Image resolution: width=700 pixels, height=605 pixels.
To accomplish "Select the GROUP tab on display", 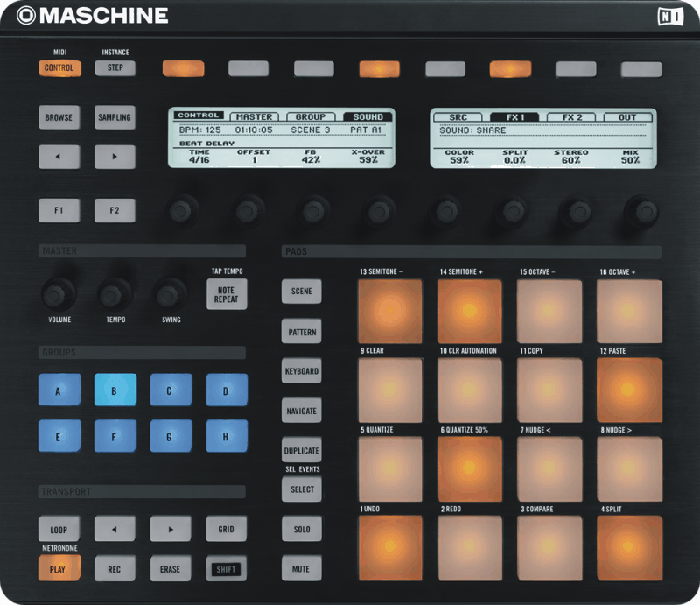I will tap(310, 116).
